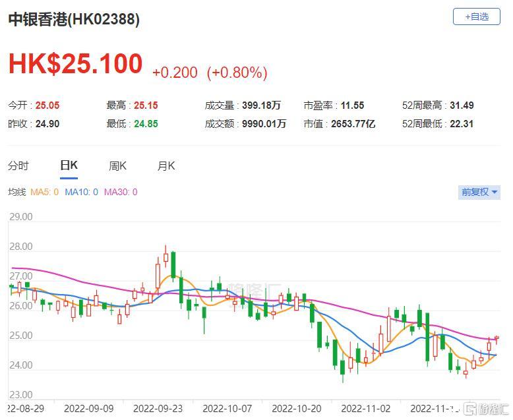Expand the 前复权 adjustment dropdown

point(479,192)
